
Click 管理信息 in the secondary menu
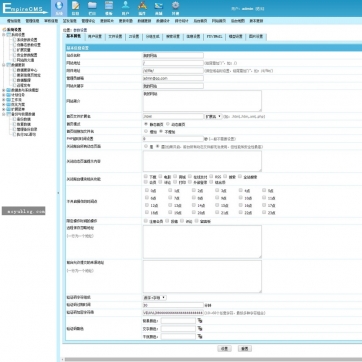coord(32,21)
